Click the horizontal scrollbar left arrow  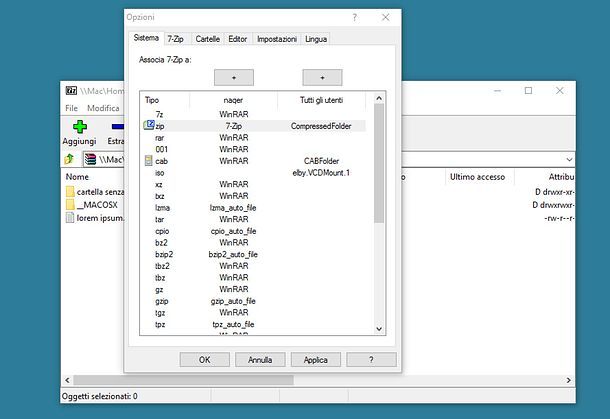coord(67,380)
